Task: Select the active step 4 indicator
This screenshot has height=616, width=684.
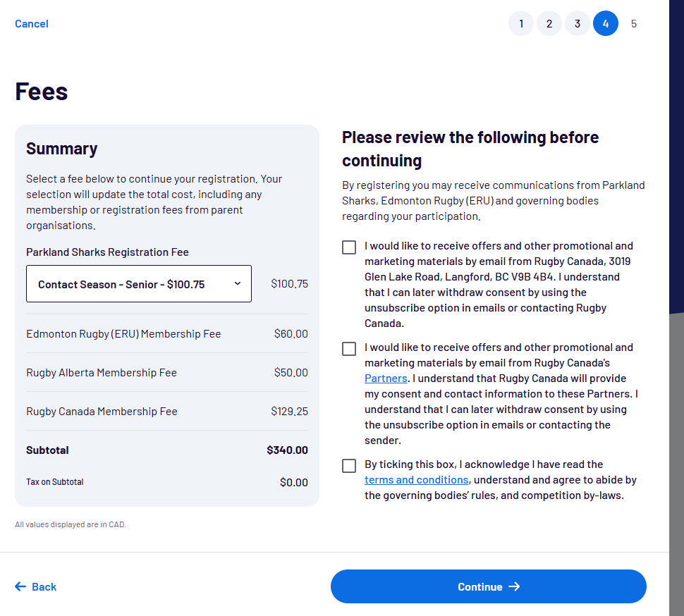Action: tap(606, 24)
